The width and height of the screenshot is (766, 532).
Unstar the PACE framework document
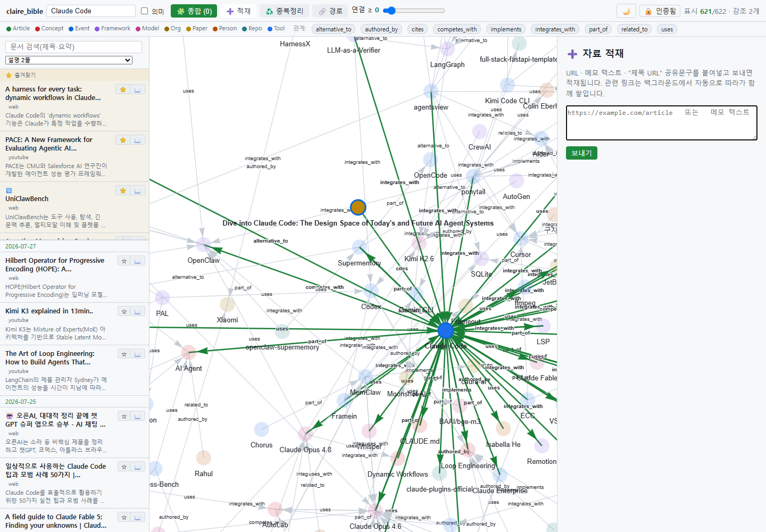point(123,140)
